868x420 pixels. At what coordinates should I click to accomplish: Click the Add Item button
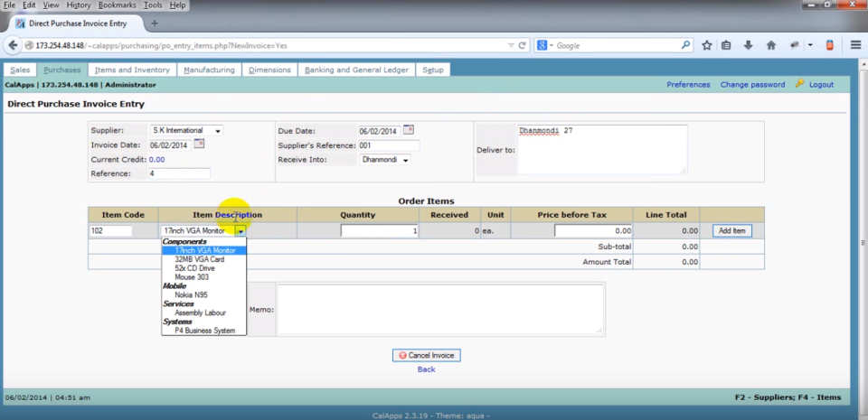pos(731,231)
